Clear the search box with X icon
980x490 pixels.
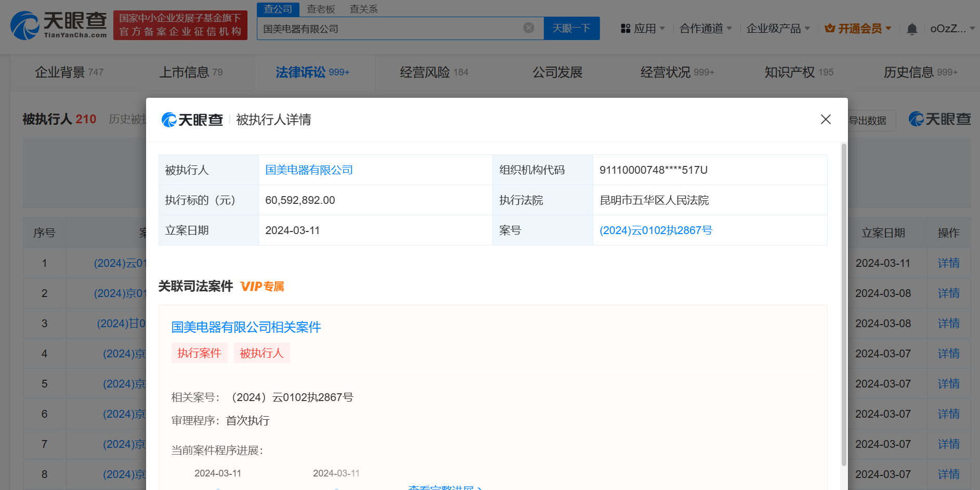coord(529,28)
